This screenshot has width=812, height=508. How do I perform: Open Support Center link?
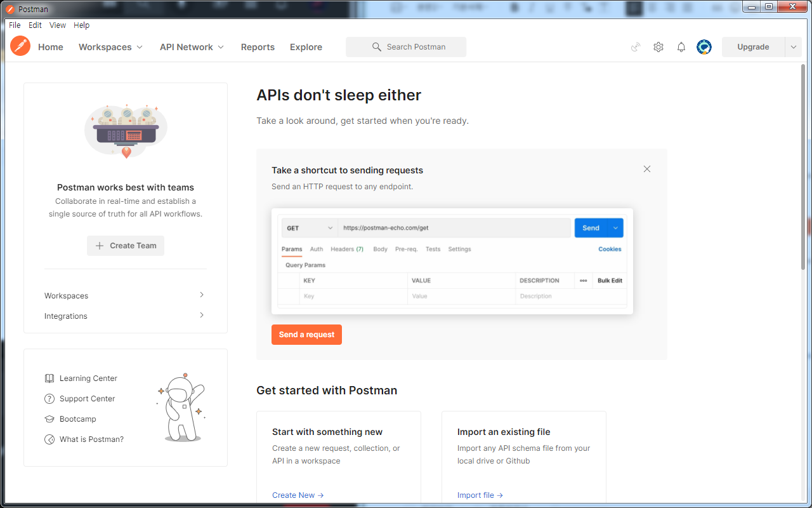(x=88, y=399)
